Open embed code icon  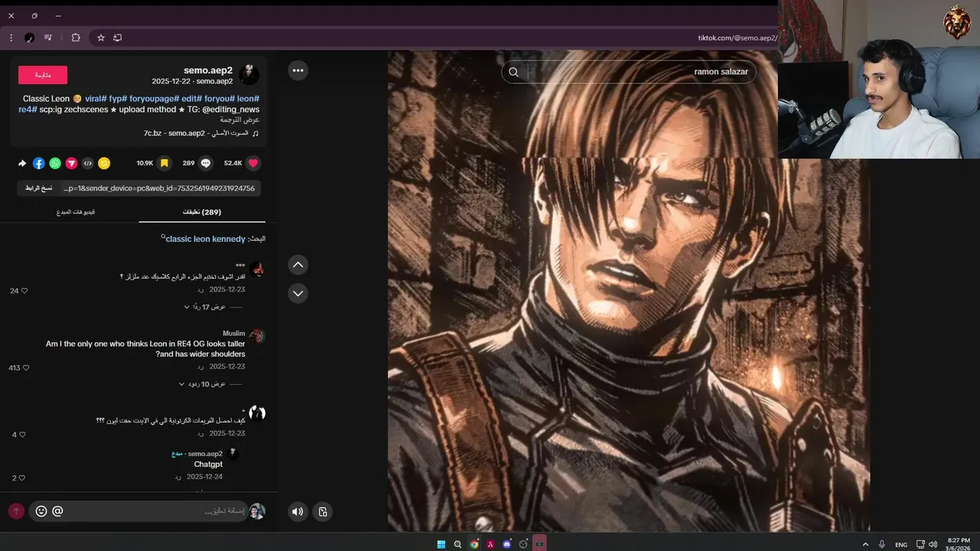[x=88, y=163]
